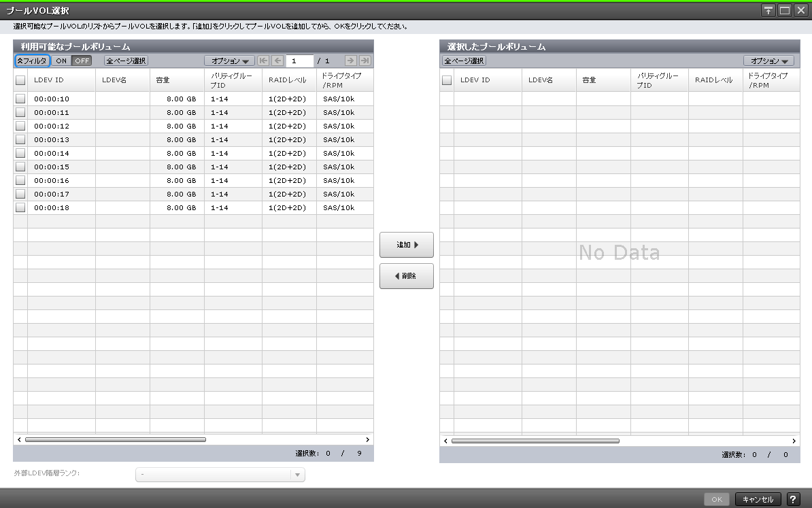The image size is (812, 508).
Task: Click the キャンセル button
Action: 758,499
